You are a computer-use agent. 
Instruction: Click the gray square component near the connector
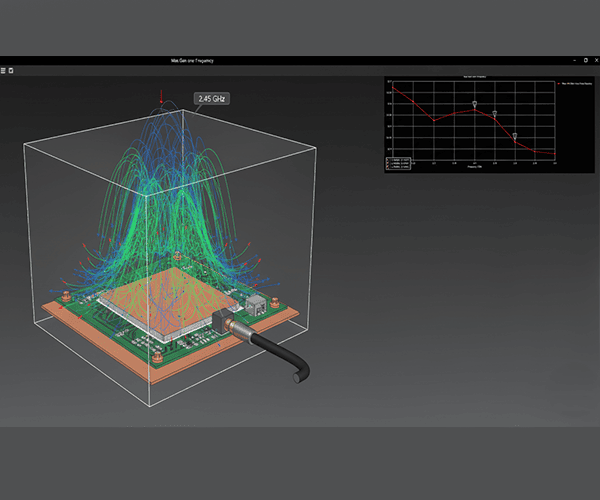pos(256,304)
